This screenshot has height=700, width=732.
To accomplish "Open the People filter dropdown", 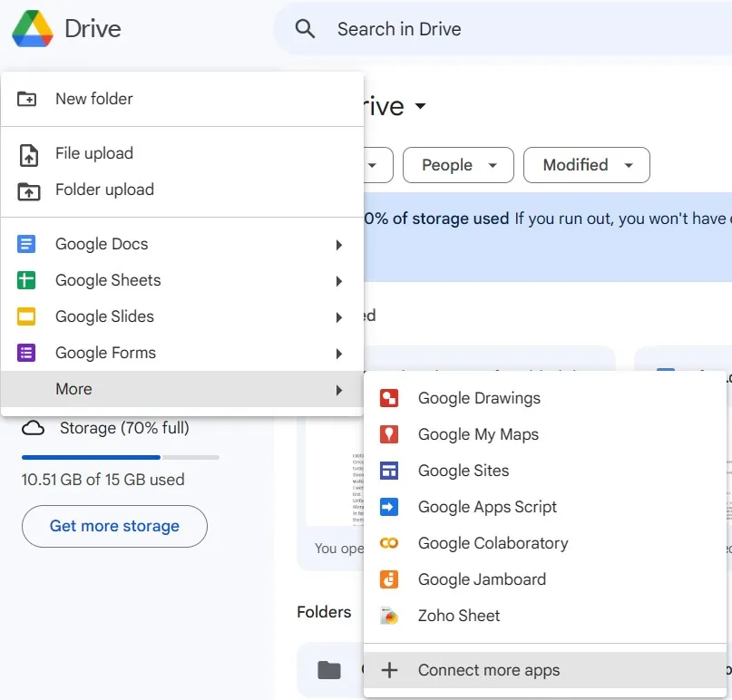I will pos(461,165).
